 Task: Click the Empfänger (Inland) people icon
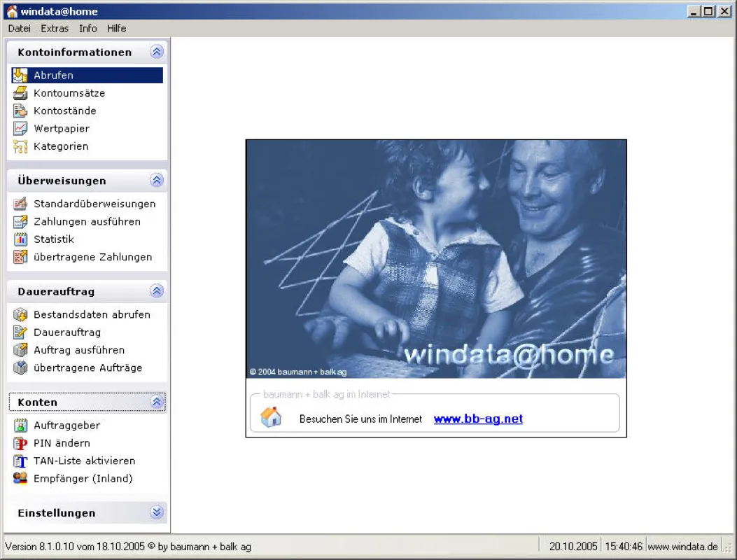point(20,478)
